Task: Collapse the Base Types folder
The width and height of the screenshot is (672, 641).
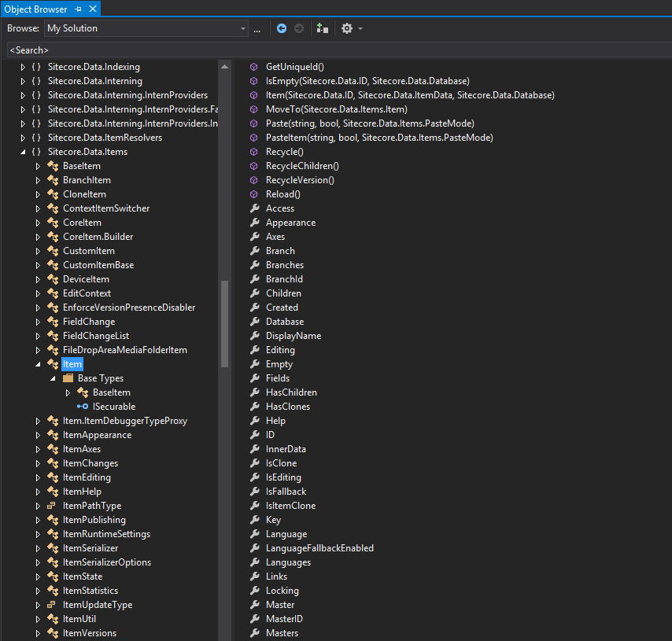Action: click(53, 378)
